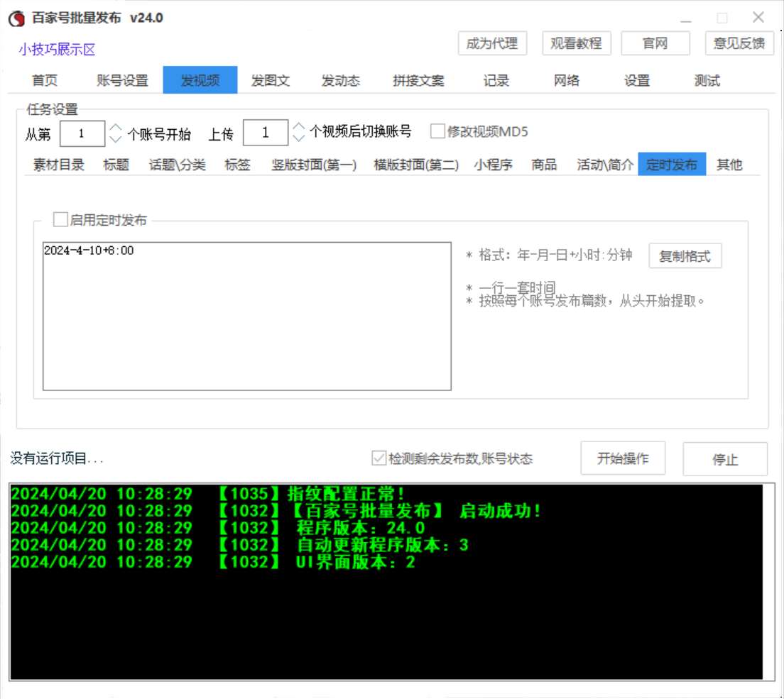Toggle 检测剩余发布数,账号状态 checkbox
Screen dimensions: 784x699
(379, 458)
